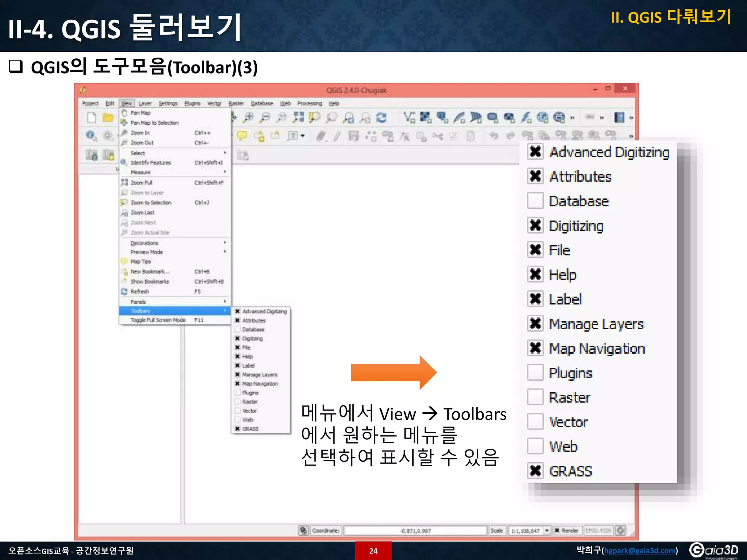Screen dimensions: 747x560
Task: Open the Help contents book icon
Action: point(619,117)
